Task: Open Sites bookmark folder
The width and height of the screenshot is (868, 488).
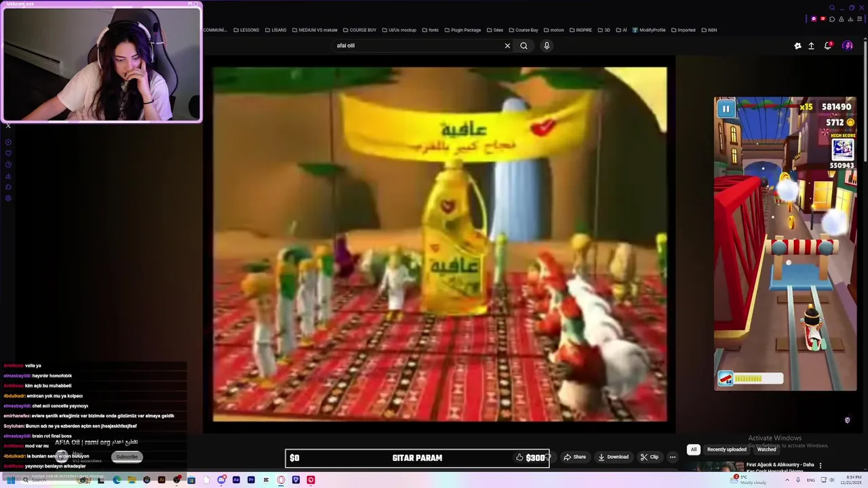Action: [x=495, y=30]
